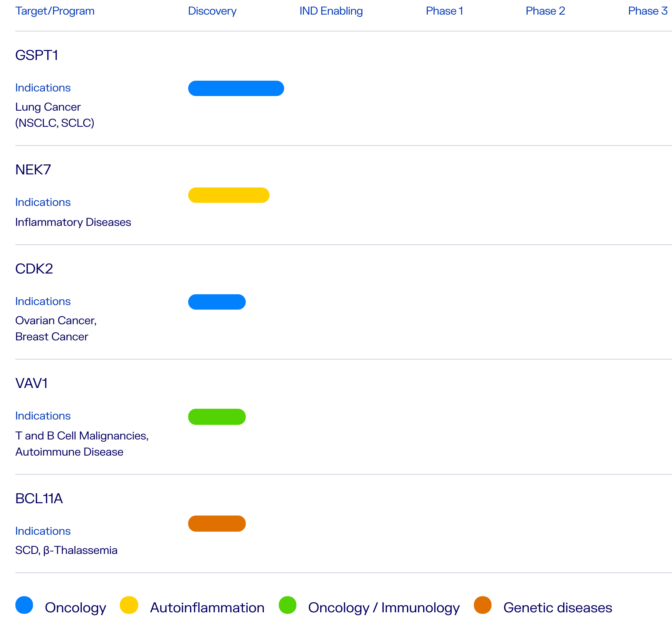This screenshot has width=672, height=620.
Task: Click the yellow NEK7 progress bar
Action: 229,195
